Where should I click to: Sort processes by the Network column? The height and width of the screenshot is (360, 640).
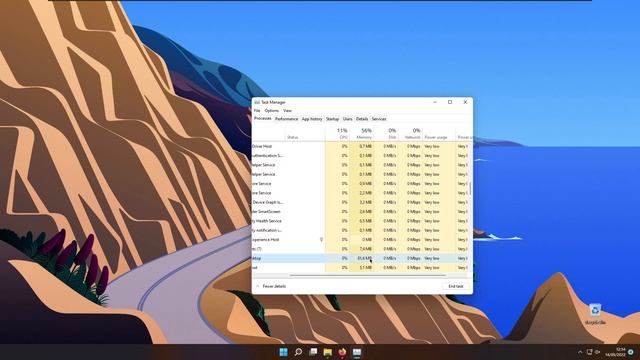pos(410,133)
